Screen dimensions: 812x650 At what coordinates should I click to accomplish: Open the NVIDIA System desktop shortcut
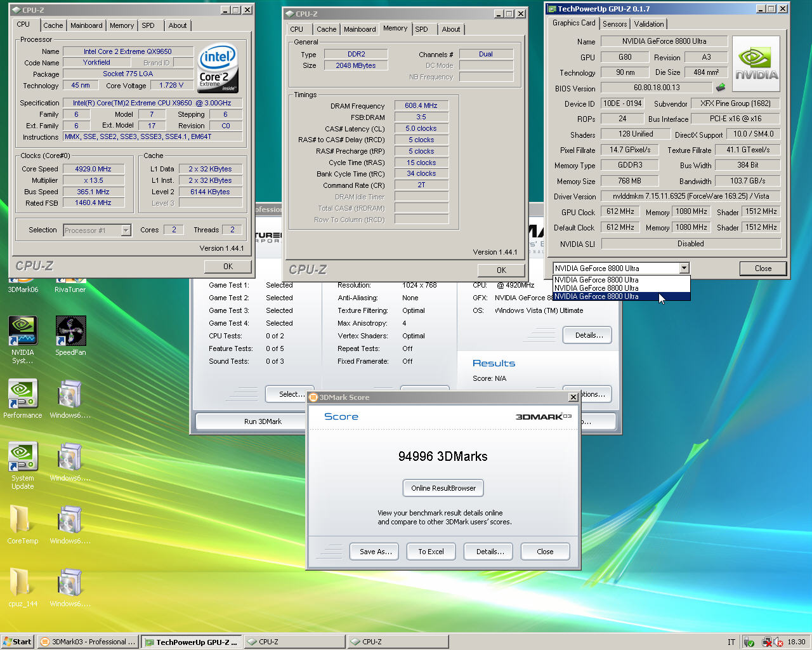tap(23, 331)
